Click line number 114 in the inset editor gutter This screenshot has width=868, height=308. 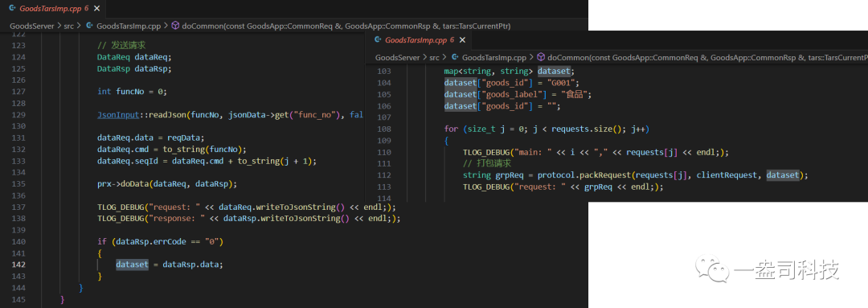pos(383,199)
